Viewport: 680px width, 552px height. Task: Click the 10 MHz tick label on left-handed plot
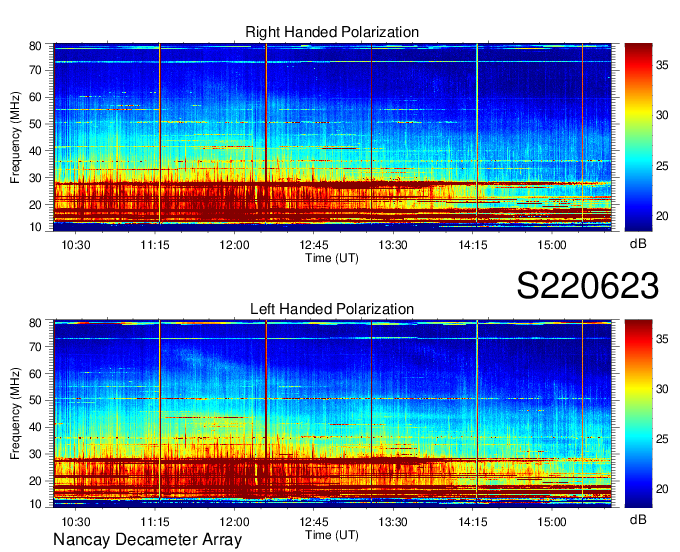pos(35,504)
